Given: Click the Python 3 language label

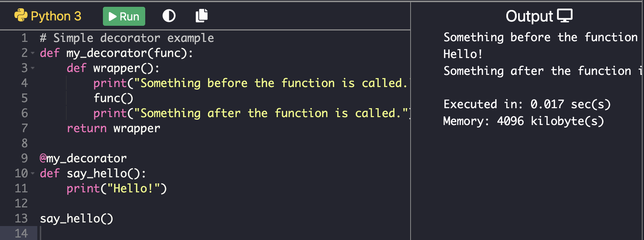Looking at the screenshot, I should pos(56,16).
